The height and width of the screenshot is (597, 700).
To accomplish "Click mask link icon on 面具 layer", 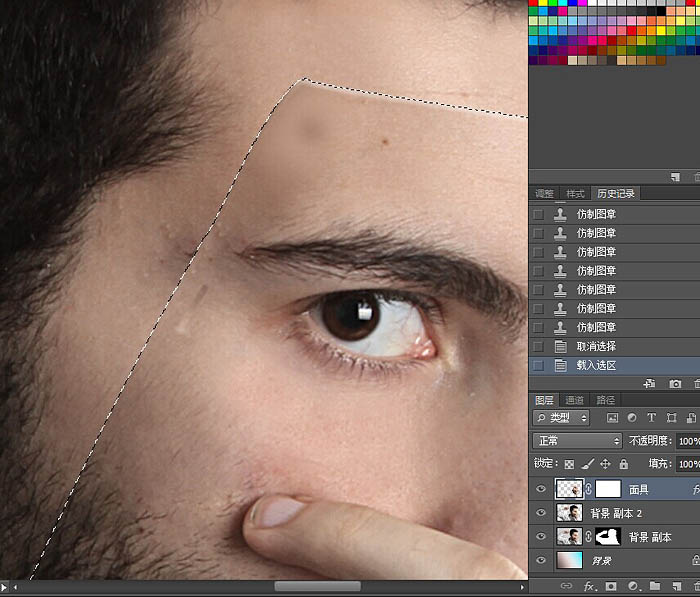I will (x=588, y=489).
